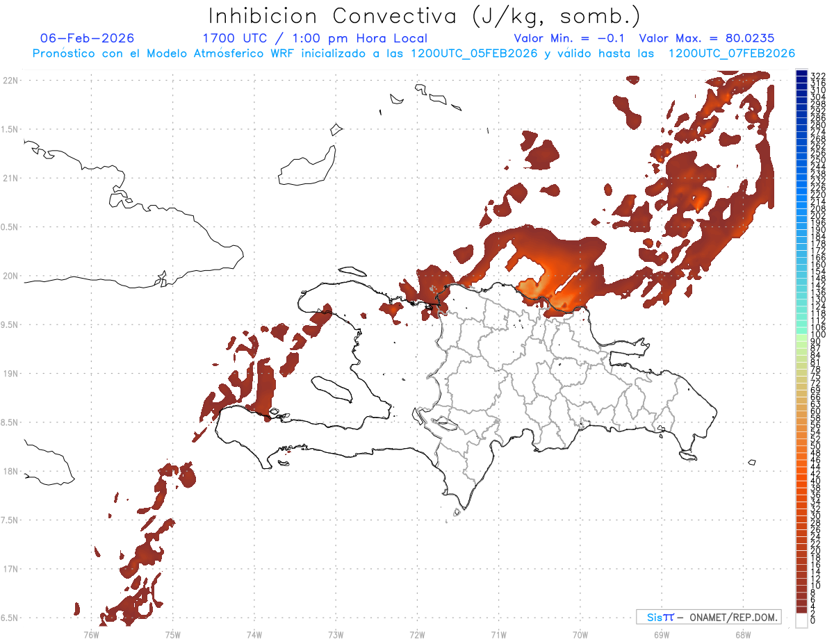Click the '262' colorbar label
This screenshot has height=644, width=834.
tap(817, 146)
